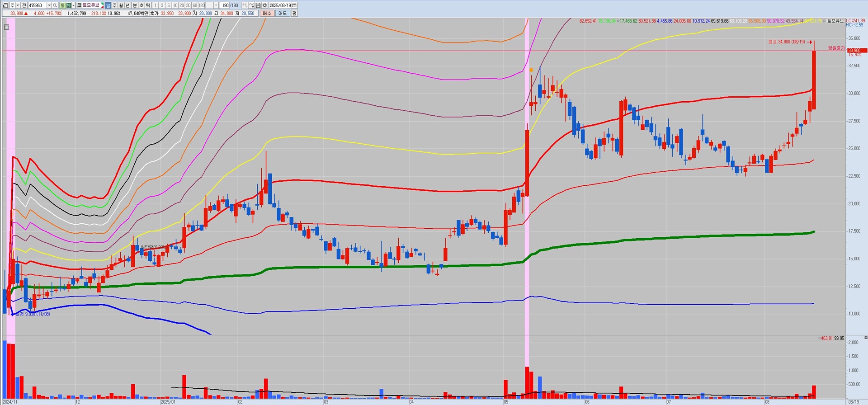Click the current price 33,900 in info bar

(17, 14)
